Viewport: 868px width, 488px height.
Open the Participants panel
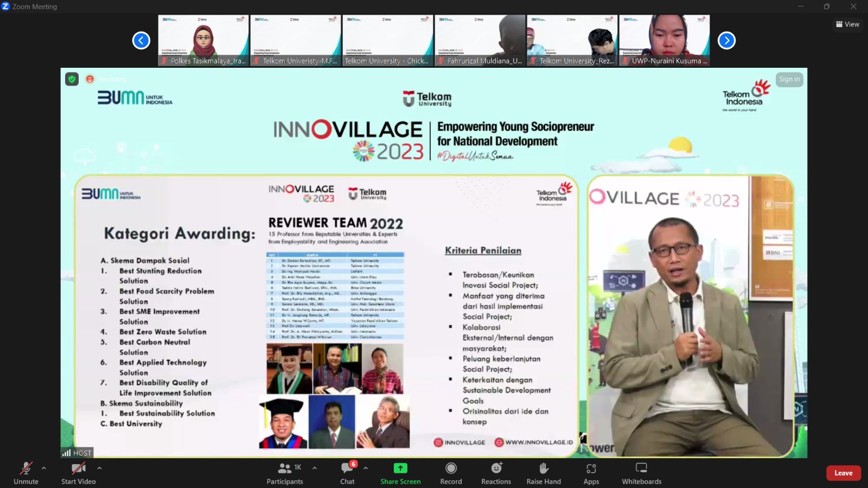point(285,473)
